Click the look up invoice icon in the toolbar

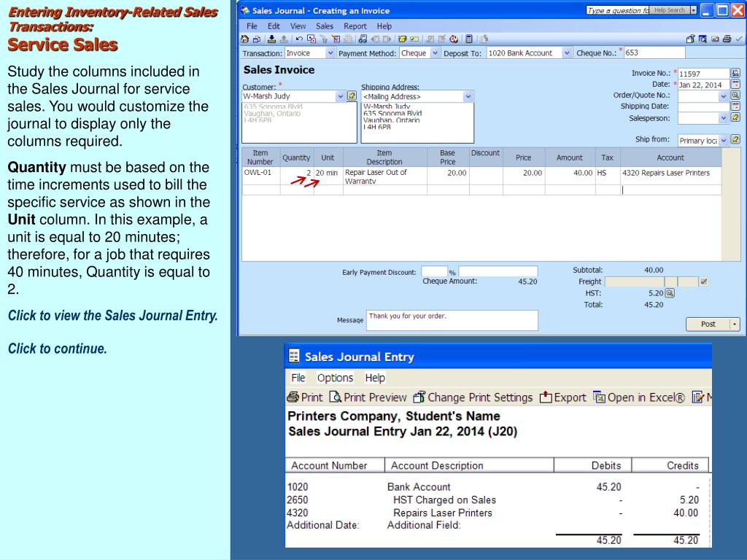coord(363,39)
